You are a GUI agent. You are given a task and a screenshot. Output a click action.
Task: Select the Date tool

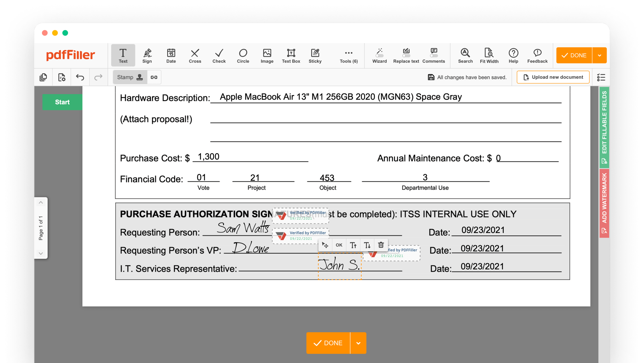(171, 55)
